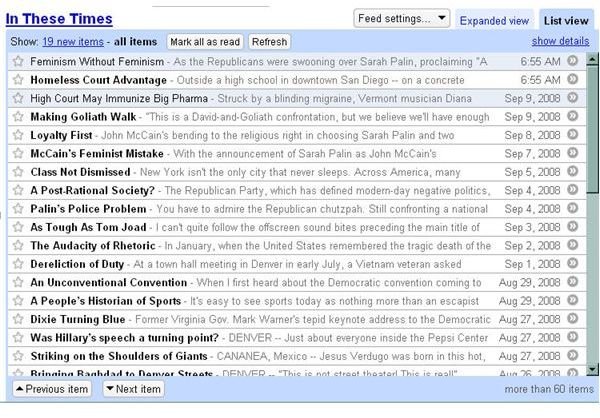This screenshot has height=418, width=600.
Task: Expand the Loyalty First entry
Action: click(x=297, y=135)
